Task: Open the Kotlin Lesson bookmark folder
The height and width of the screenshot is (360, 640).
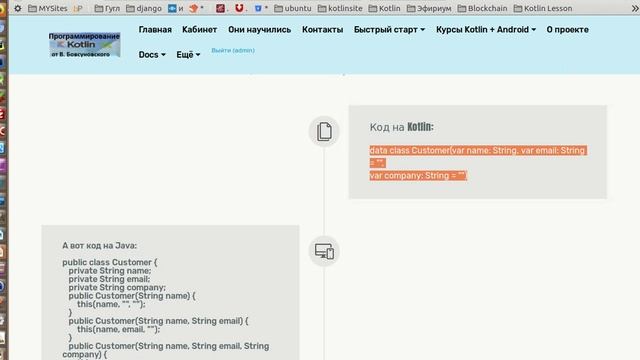Action: pos(543,8)
